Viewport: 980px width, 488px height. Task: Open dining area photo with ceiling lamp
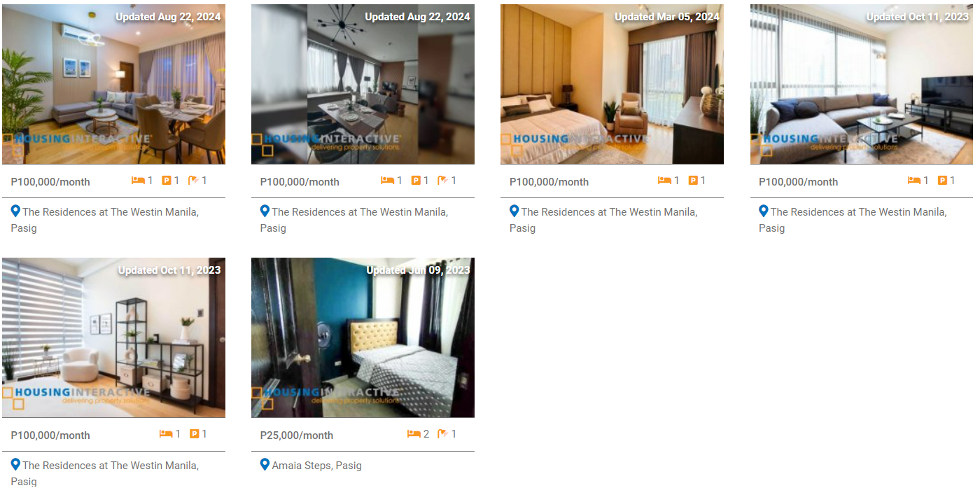363,84
